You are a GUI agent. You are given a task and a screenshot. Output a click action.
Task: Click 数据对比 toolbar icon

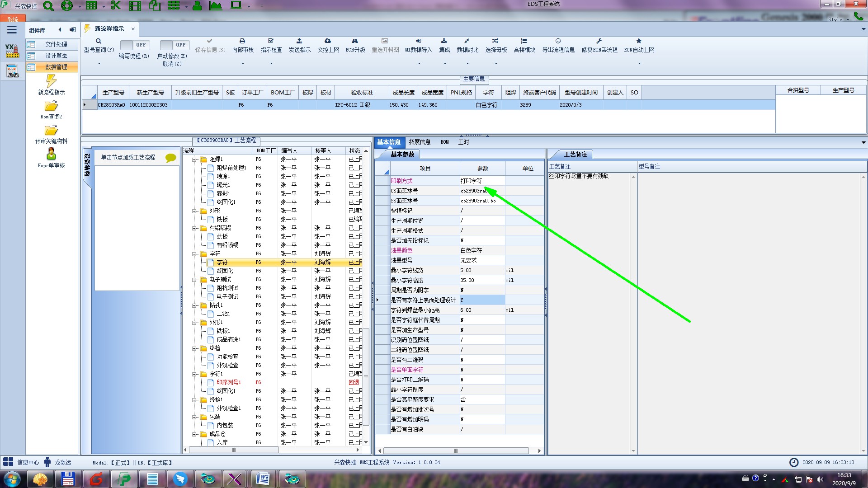coord(467,45)
